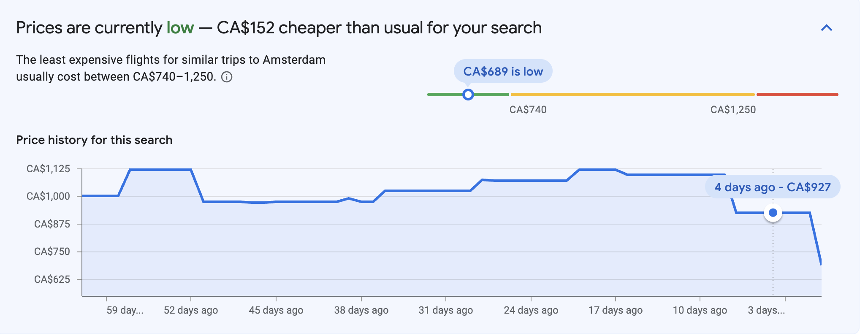Click the "24 days ago" axis label

(531, 310)
